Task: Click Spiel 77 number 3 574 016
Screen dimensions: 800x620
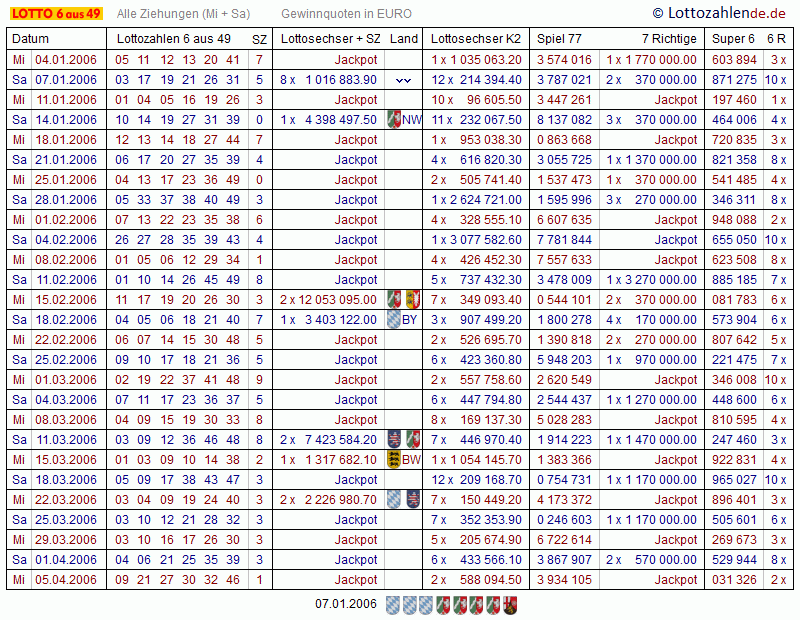Action: click(564, 60)
